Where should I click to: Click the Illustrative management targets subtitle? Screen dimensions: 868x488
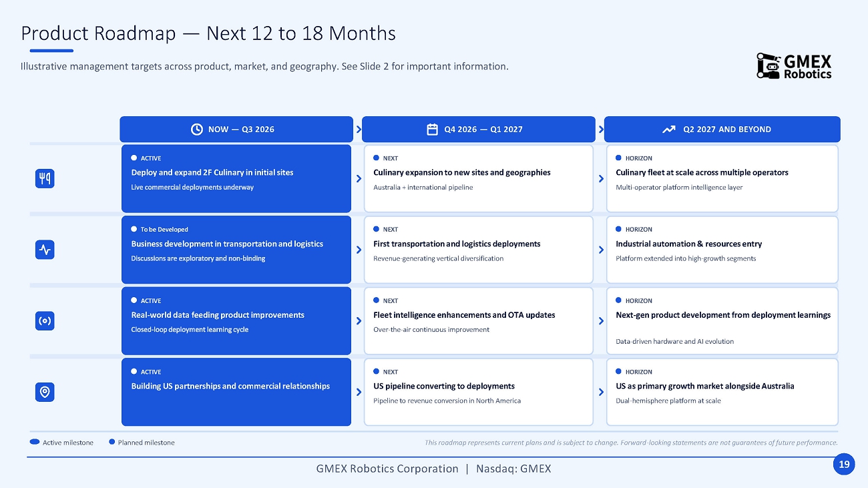(264, 66)
